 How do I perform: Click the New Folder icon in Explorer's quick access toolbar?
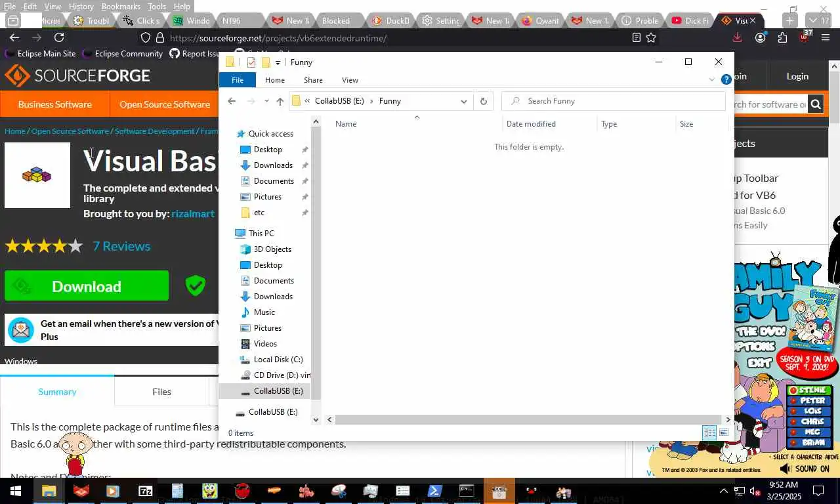point(266,62)
